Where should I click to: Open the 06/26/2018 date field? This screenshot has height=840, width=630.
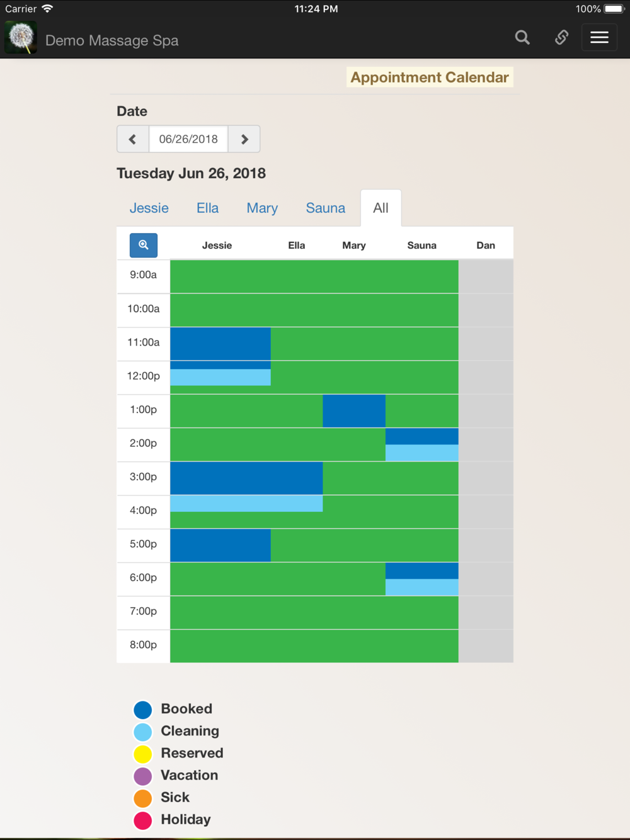click(x=188, y=139)
